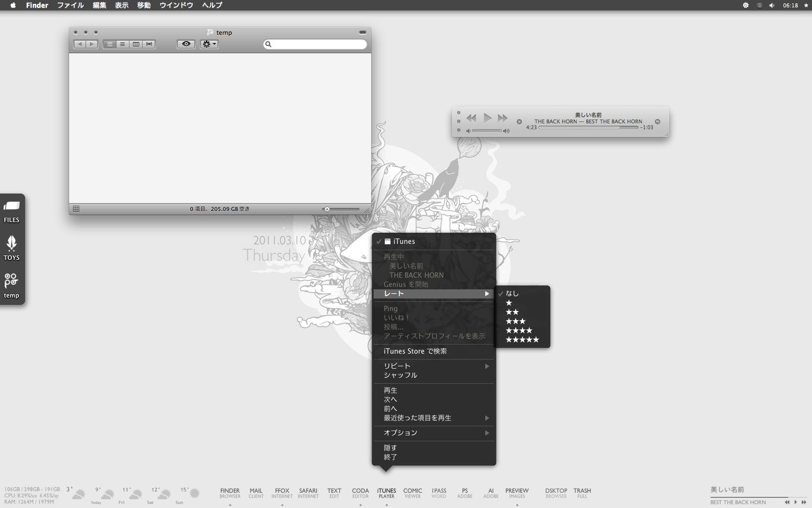This screenshot has height=508, width=812.
Task: Switch Finder to Cover Flow view
Action: (149, 44)
